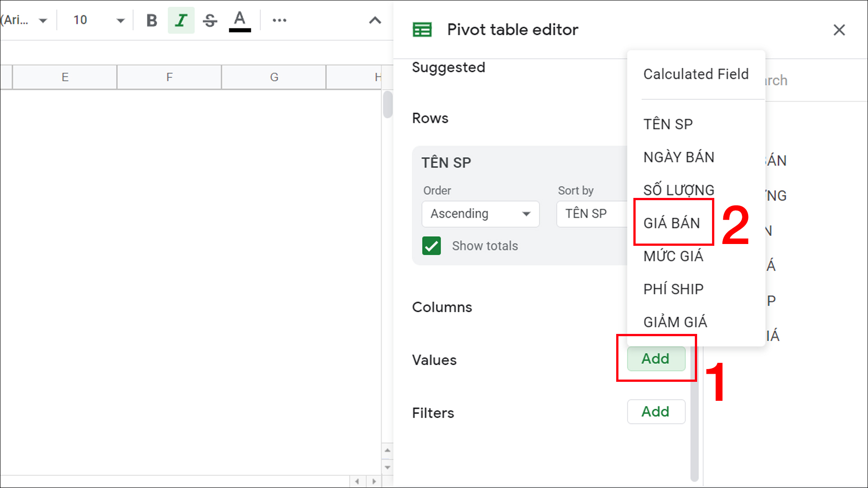The width and height of the screenshot is (868, 488).
Task: Click the Italic formatting icon
Action: [181, 20]
